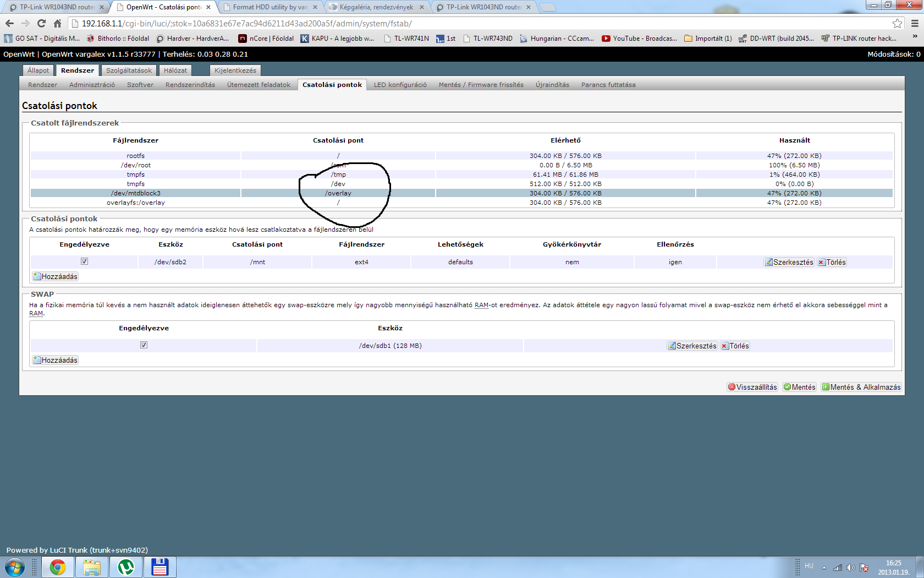Image resolution: width=924 pixels, height=578 pixels.
Task: Select the /dev/mtdblock3 filesystem row
Action: [461, 193]
